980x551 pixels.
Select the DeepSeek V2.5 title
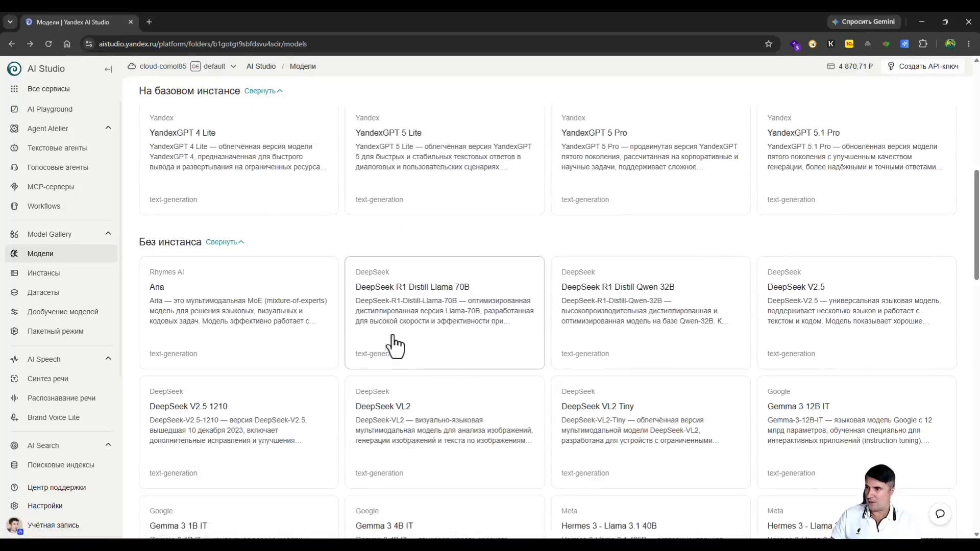pos(796,287)
